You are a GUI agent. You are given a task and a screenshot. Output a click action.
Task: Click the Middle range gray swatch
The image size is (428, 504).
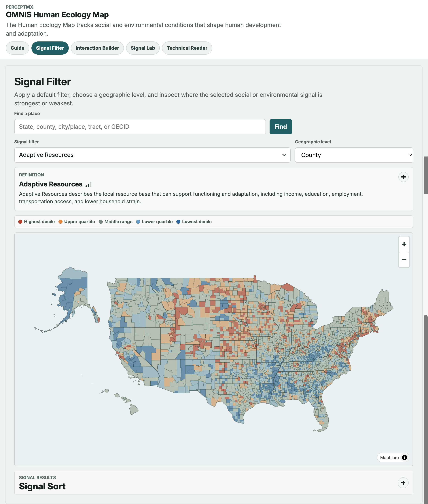(x=101, y=222)
